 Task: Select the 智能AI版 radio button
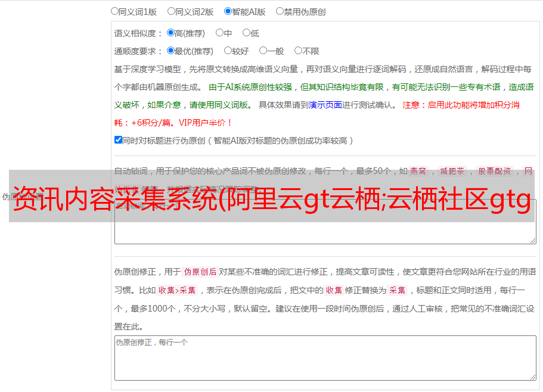pyautogui.click(x=228, y=11)
